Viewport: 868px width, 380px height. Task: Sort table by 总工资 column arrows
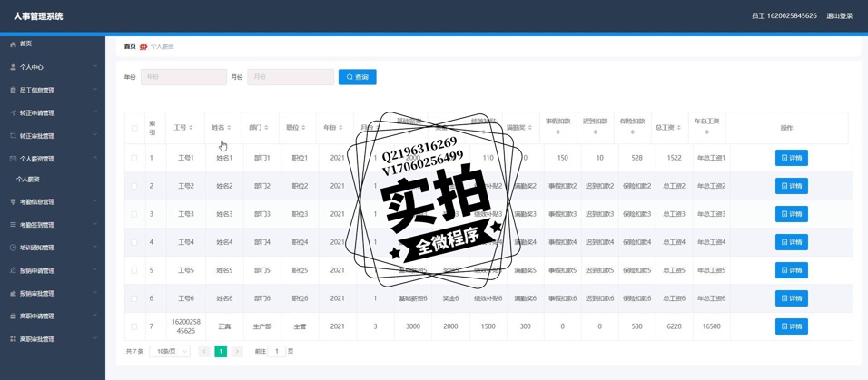(679, 128)
